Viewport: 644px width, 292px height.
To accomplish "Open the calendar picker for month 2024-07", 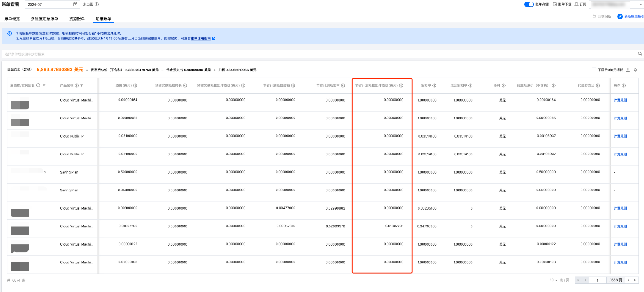I will pos(75,4).
